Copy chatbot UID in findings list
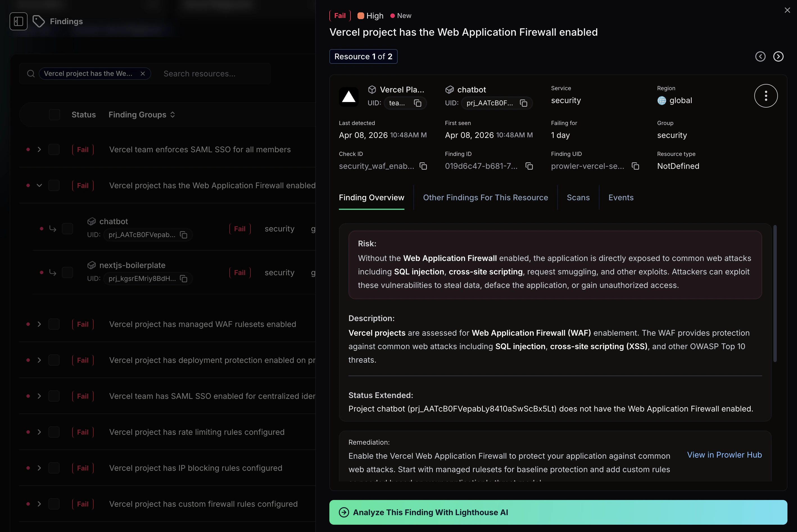Screen dimensions: 797x532 click(184, 235)
